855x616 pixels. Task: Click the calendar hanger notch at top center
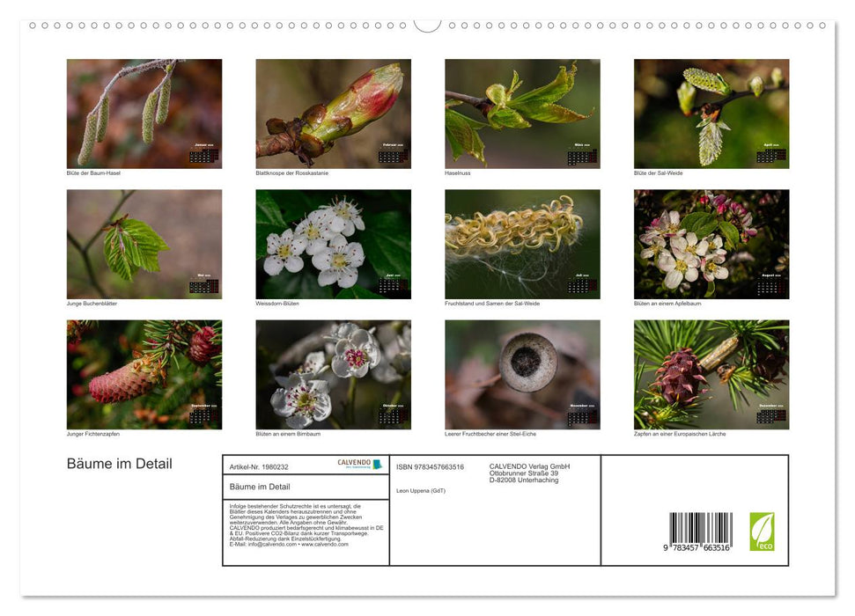427,25
